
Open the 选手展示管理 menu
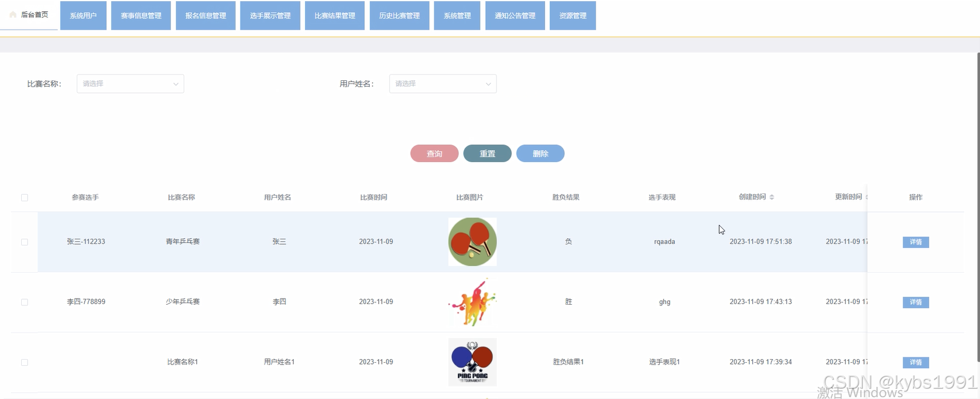pos(270,16)
